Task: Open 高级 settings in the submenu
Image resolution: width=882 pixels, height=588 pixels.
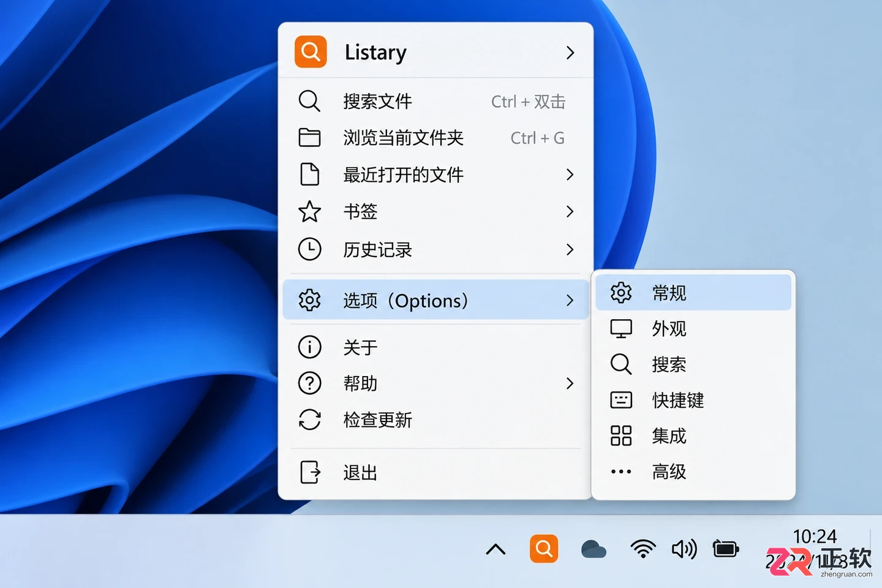Action: coord(693,471)
